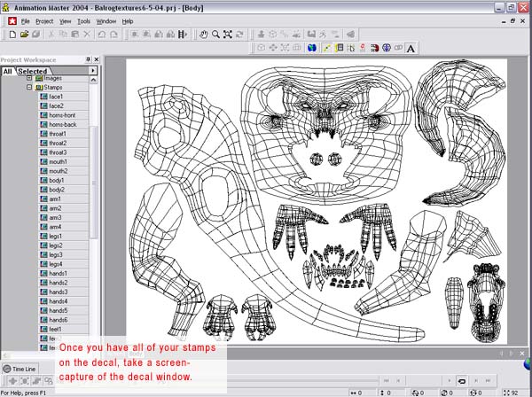Select the Zoom magnifier tool
532x397 pixels.
(215, 34)
